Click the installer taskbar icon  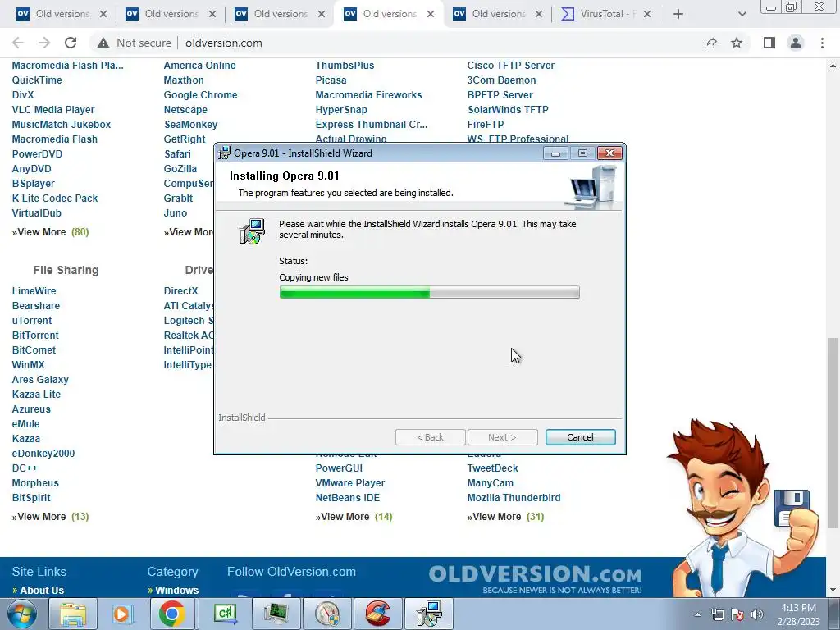428,614
